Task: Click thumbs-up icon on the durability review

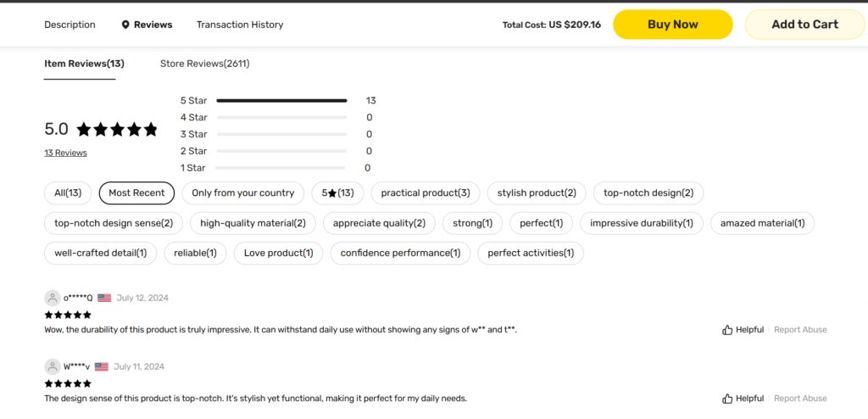Action: (727, 330)
